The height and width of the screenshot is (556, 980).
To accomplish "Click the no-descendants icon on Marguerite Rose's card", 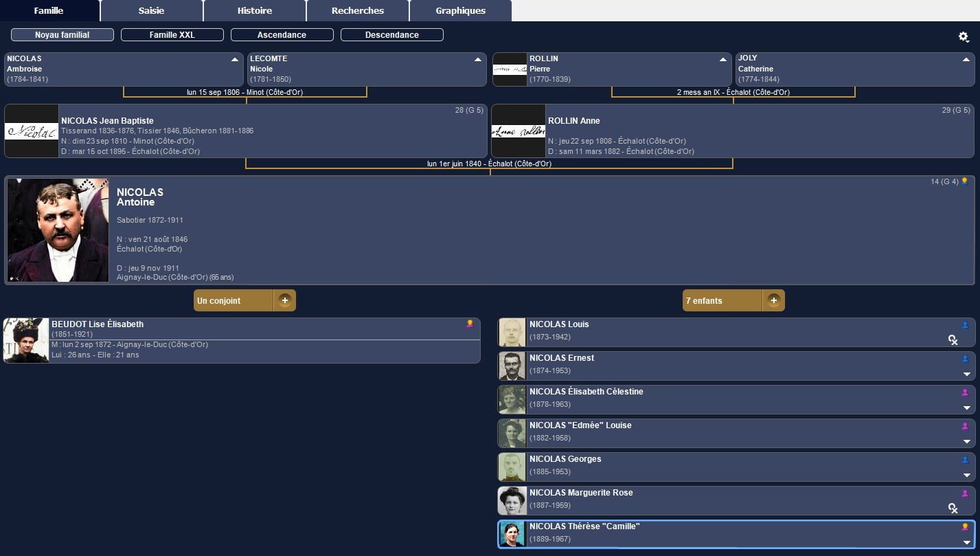I will [953, 508].
